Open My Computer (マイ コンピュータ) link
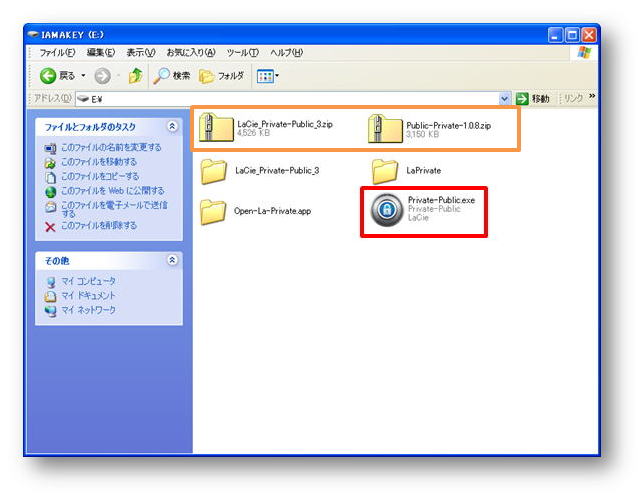 click(88, 281)
